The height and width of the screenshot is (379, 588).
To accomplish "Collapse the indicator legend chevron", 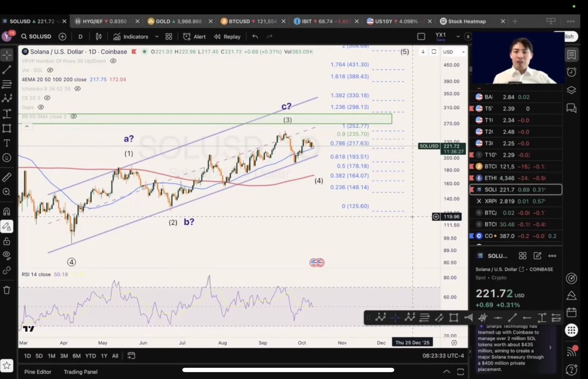I will click(x=27, y=126).
